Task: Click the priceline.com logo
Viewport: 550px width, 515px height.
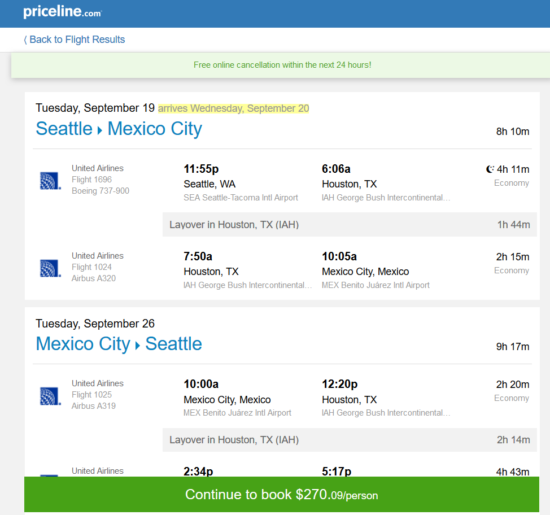Action: click(62, 12)
